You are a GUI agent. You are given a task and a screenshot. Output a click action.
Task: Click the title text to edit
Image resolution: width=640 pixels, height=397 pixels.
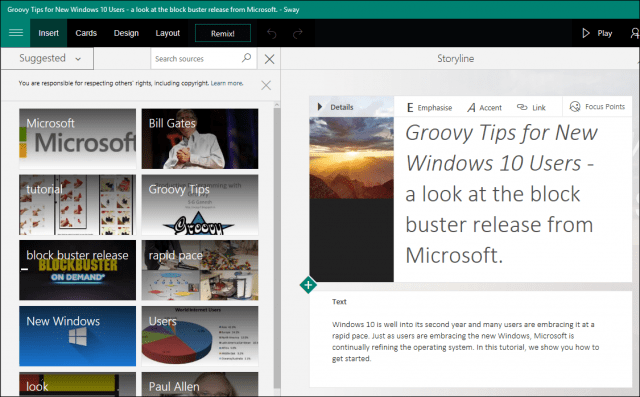coord(502,194)
